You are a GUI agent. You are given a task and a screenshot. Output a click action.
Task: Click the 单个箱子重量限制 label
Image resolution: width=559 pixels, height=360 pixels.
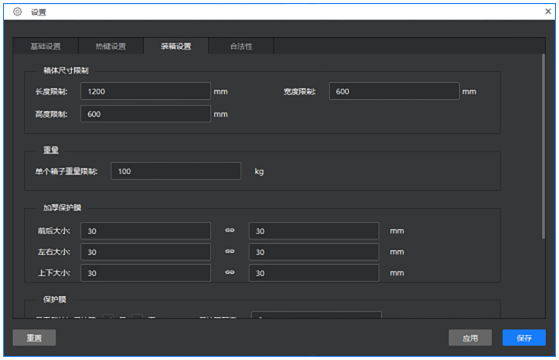point(66,171)
